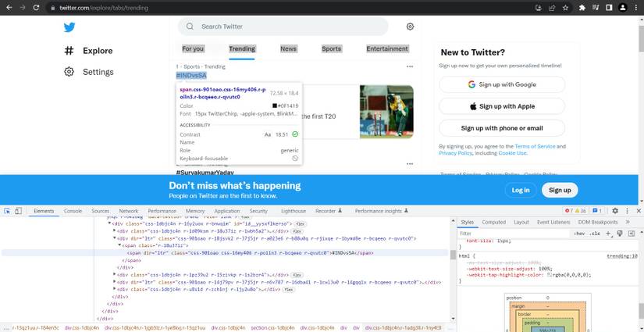Open explore settings gear beside search box
This screenshot has width=644, height=332.
coord(410,27)
